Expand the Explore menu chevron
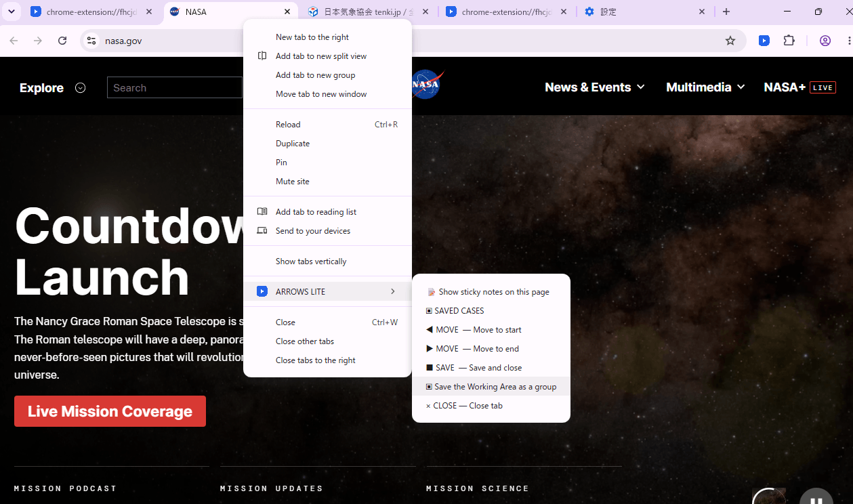Image resolution: width=853 pixels, height=504 pixels. pos(81,87)
